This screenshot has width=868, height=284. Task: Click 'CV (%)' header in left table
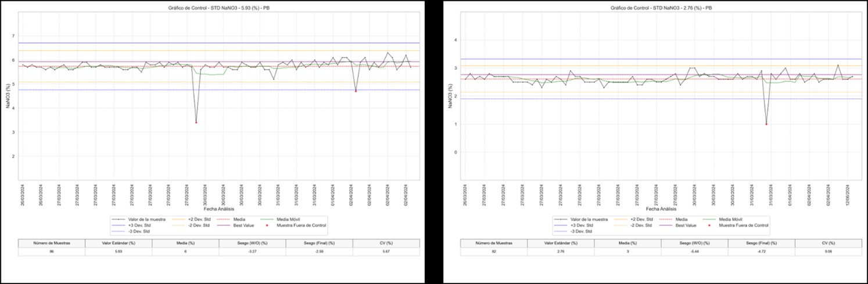tap(386, 243)
